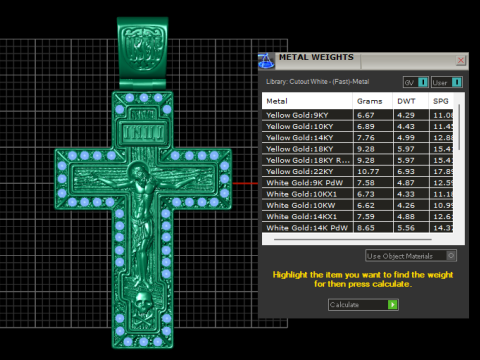Select the Yellow Gold:18KY R... row

[x=357, y=160]
